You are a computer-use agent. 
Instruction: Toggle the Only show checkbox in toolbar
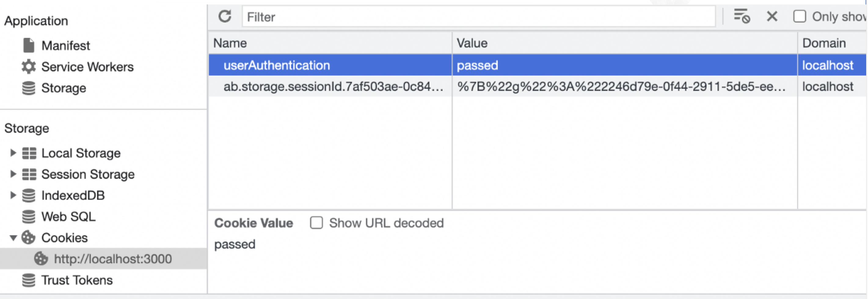tap(800, 16)
